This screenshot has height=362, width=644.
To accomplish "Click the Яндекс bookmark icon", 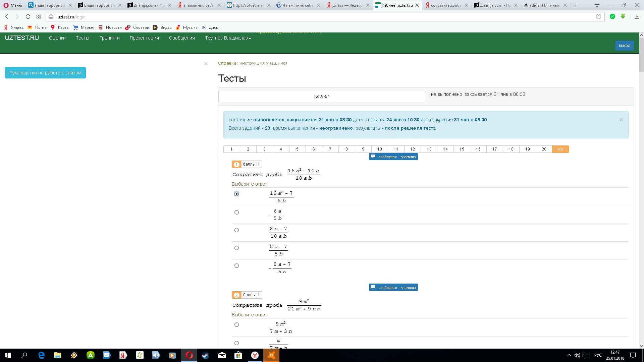I will coord(6,27).
